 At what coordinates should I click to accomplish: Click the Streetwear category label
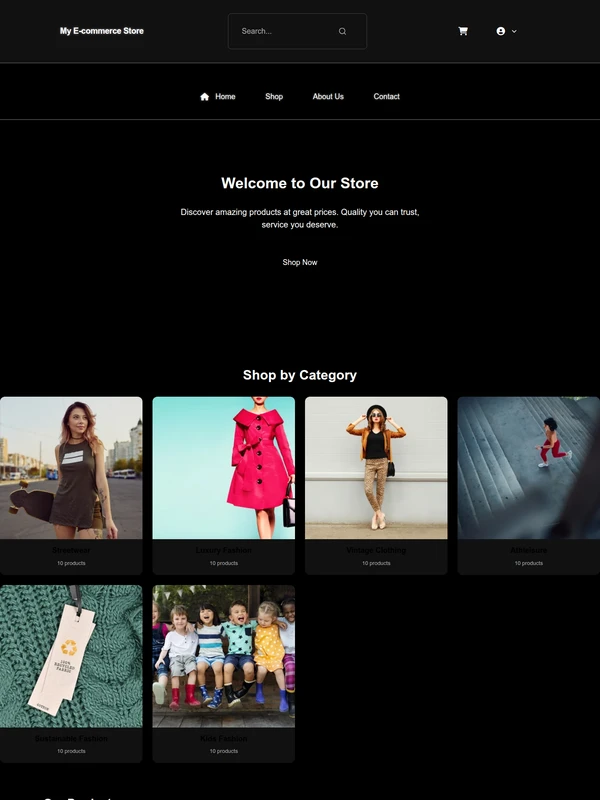pos(71,550)
